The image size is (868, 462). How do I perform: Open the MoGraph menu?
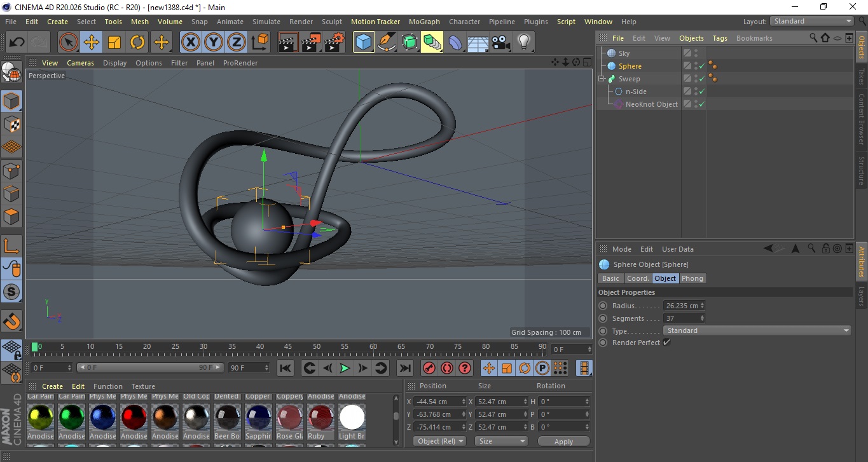424,22
